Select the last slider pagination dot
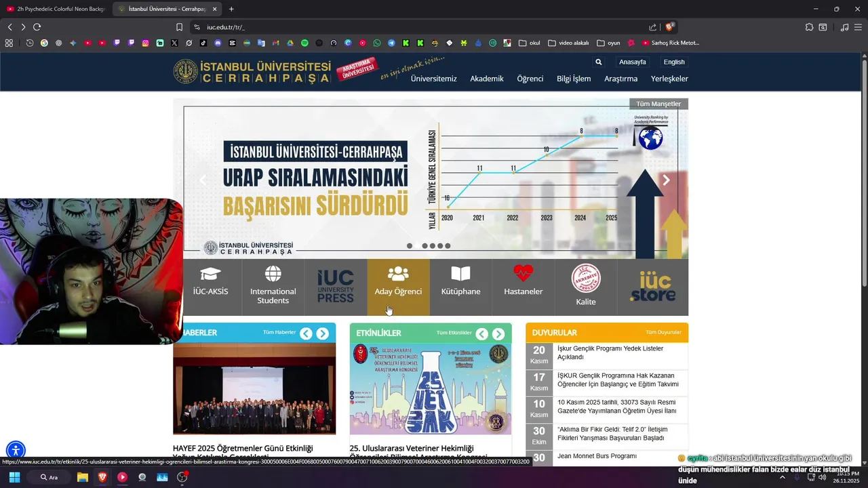The width and height of the screenshot is (868, 488). [x=448, y=246]
